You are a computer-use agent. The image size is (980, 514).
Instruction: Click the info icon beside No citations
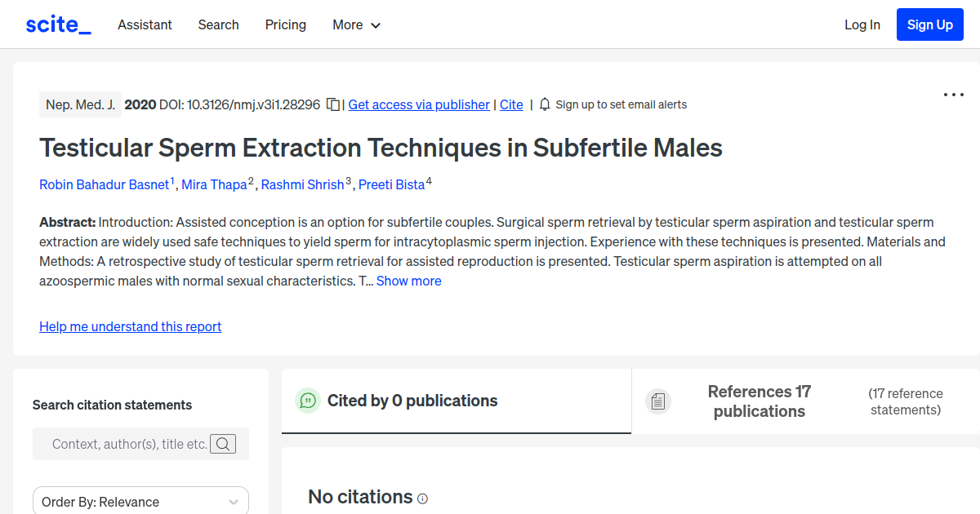(422, 498)
